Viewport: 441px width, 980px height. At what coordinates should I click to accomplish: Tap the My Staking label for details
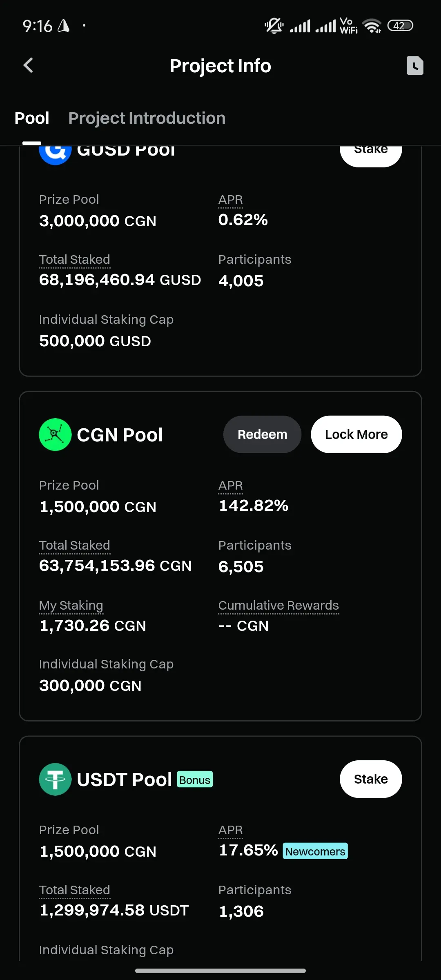(x=71, y=605)
